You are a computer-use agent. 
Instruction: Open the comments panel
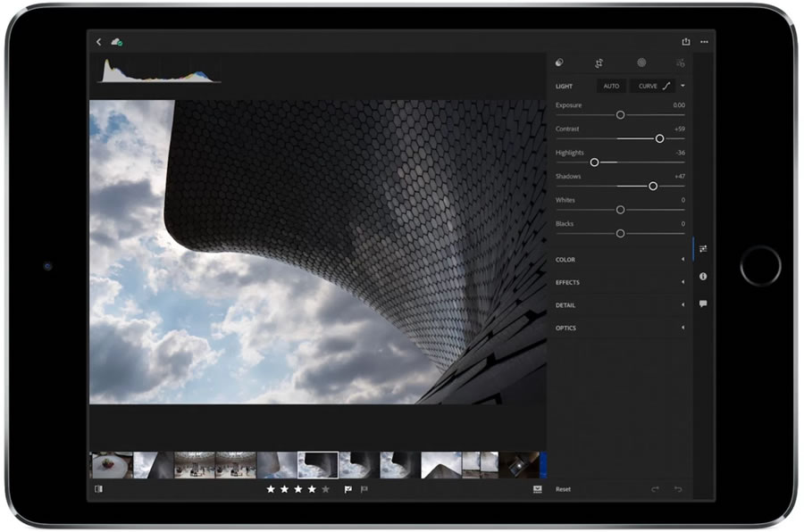[705, 302]
